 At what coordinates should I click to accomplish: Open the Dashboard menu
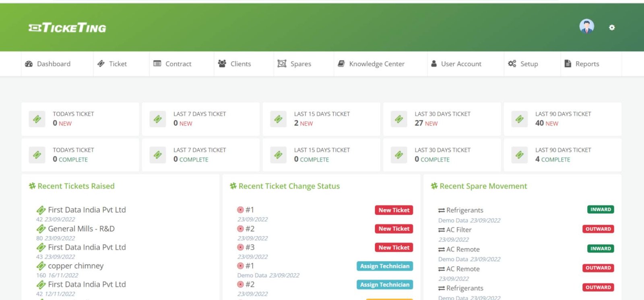click(x=48, y=64)
